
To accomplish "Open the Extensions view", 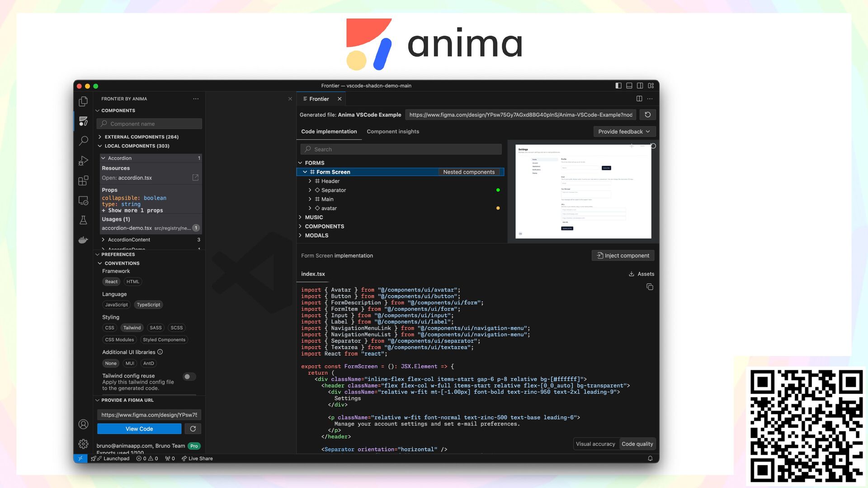I will point(83,181).
